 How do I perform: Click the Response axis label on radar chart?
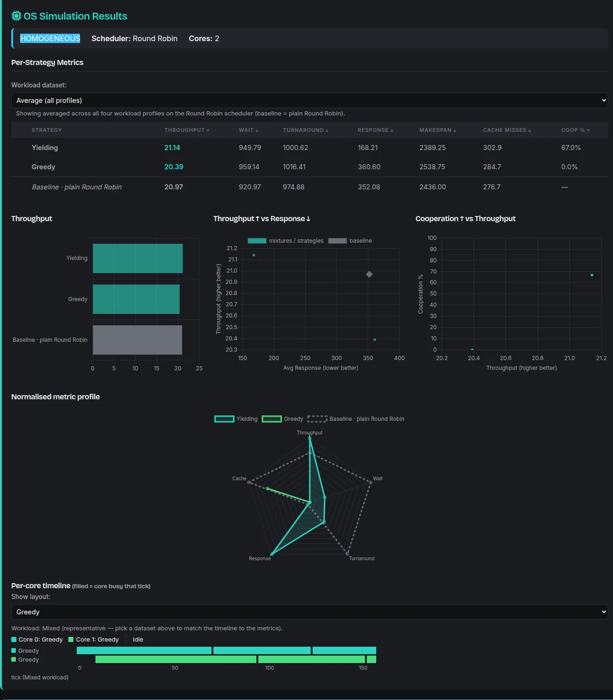[x=260, y=558]
